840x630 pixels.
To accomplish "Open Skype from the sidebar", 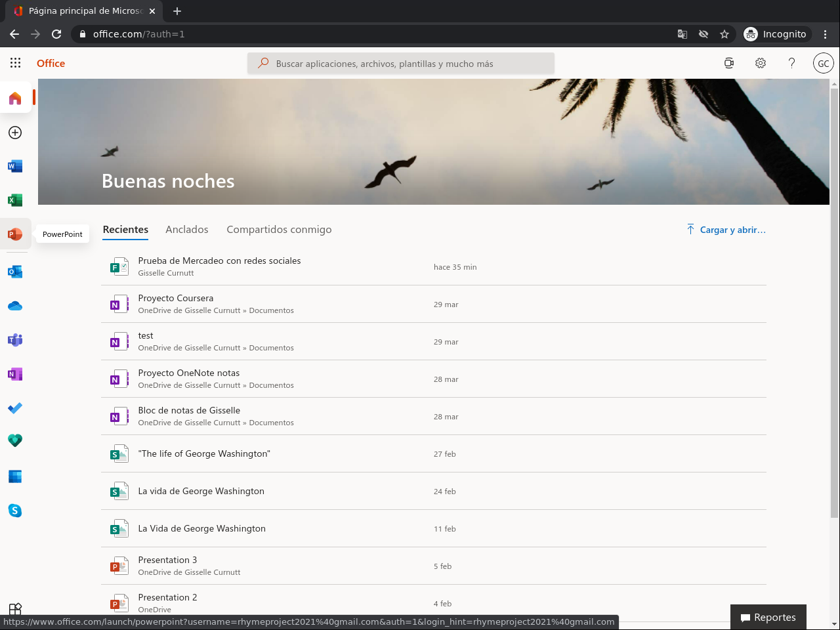I will tap(15, 511).
